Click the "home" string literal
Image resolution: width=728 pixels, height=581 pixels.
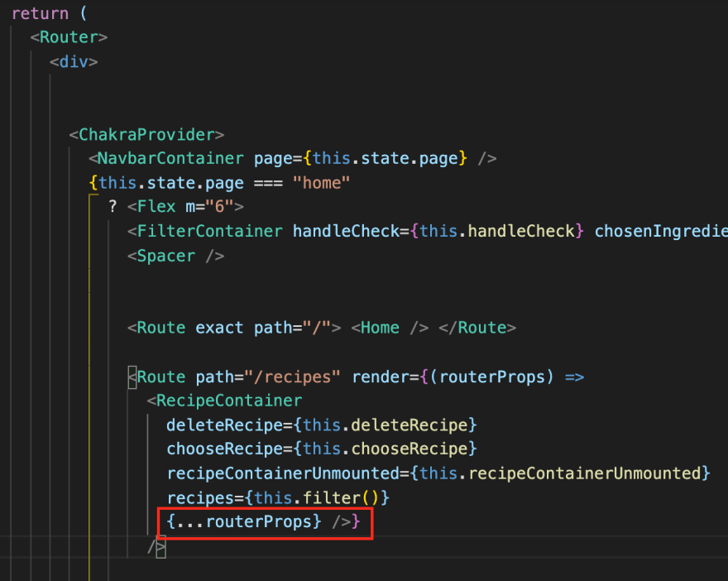(321, 183)
